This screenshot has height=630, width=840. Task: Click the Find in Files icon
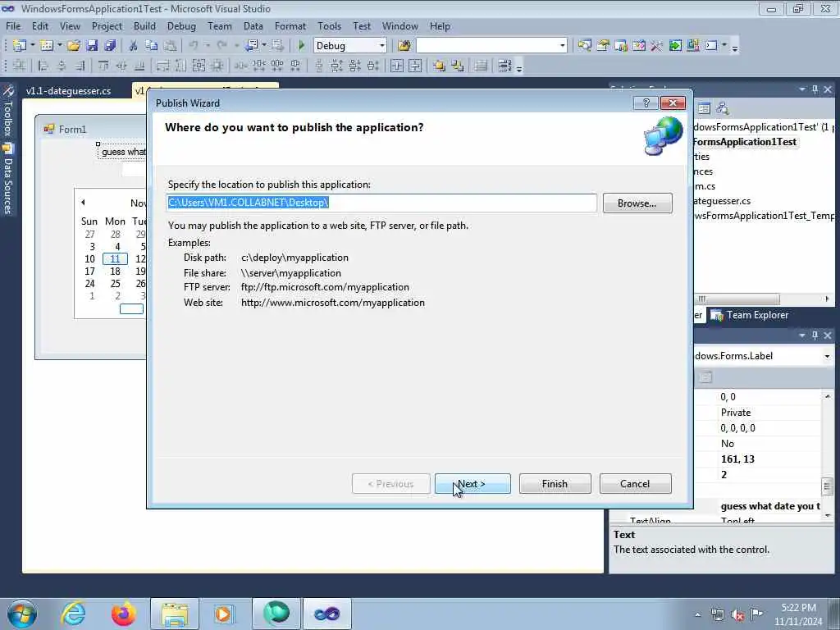[404, 46]
